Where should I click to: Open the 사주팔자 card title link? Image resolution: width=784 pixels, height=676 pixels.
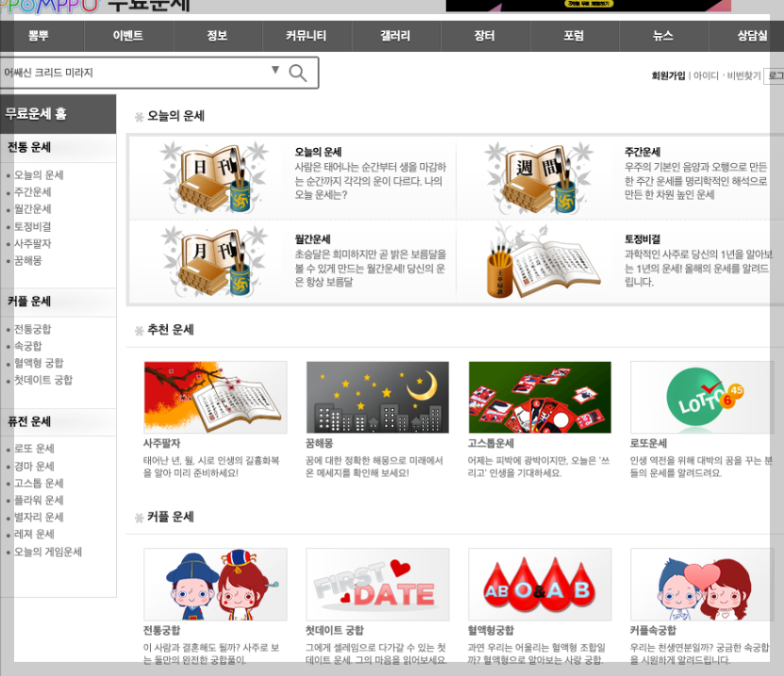click(161, 443)
